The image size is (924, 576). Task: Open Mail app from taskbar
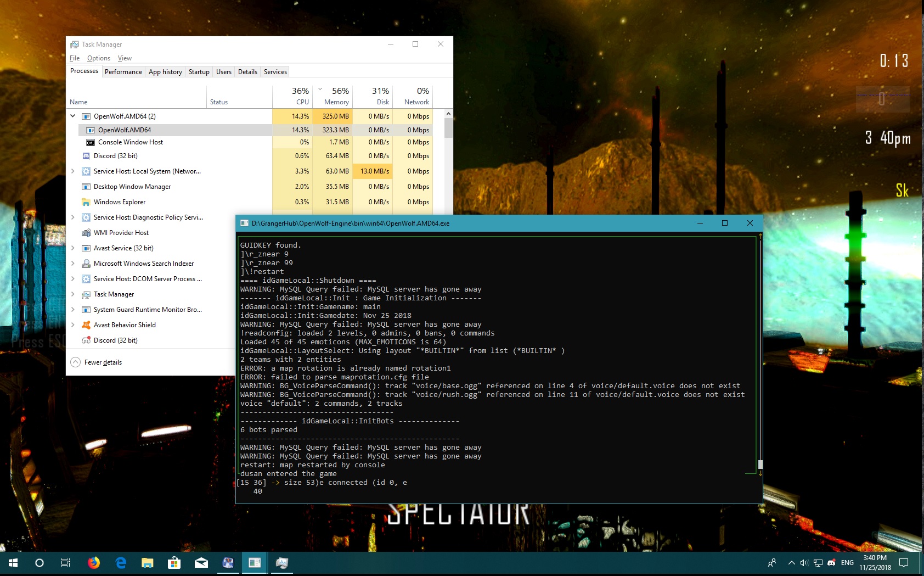click(x=201, y=563)
